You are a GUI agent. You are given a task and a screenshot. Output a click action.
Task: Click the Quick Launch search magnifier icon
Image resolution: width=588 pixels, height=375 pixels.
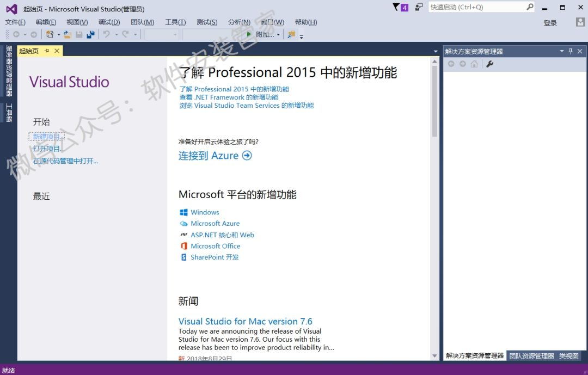(x=530, y=7)
